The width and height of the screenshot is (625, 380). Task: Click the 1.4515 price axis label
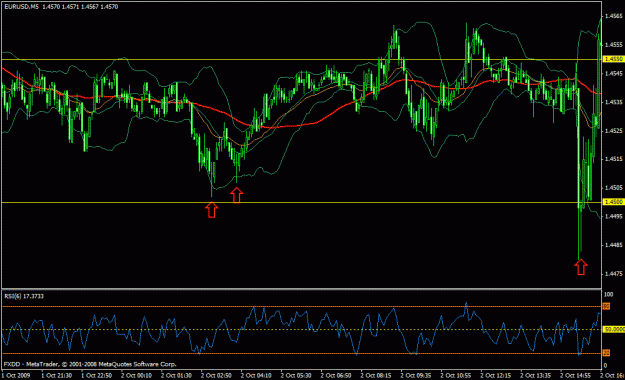tap(614, 159)
